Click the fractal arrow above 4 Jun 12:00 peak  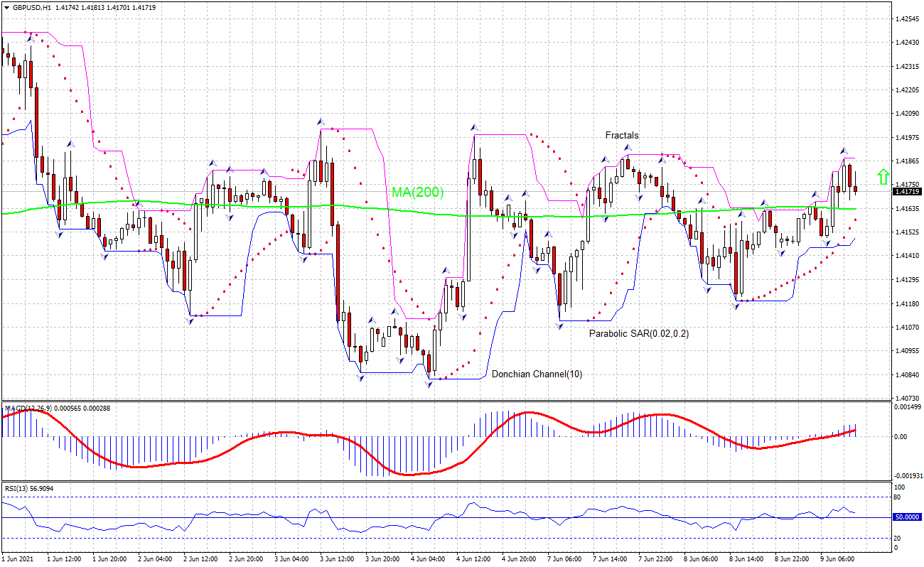coord(473,127)
